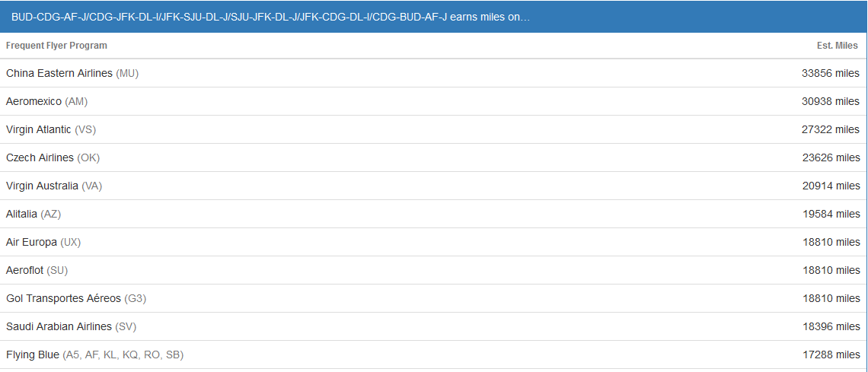
Task: Click the Frequent Flyer Program column header
Action: [56, 46]
